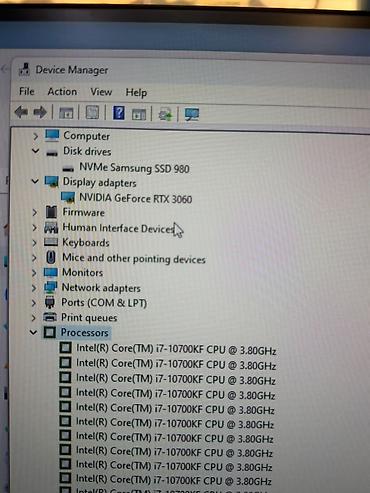Collapse the Processors node
This screenshot has height=493, width=370.
33,332
